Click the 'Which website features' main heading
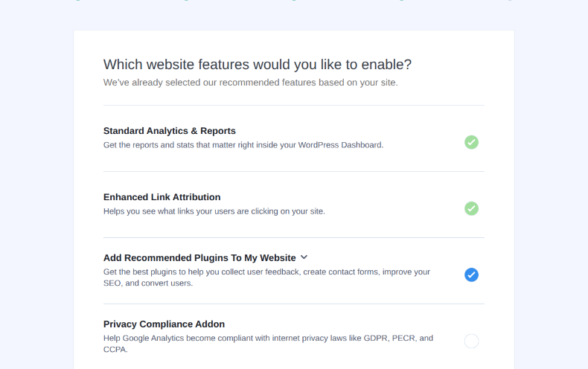 pyautogui.click(x=257, y=65)
